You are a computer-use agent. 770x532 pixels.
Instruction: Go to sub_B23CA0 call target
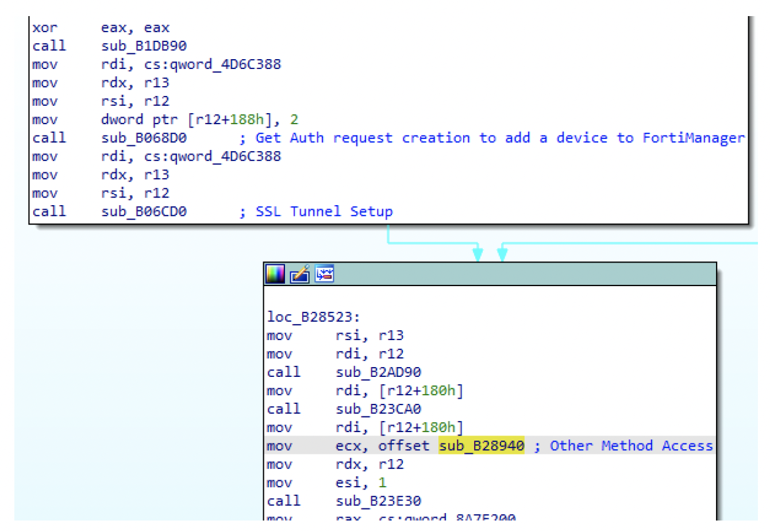pyautogui.click(x=378, y=409)
